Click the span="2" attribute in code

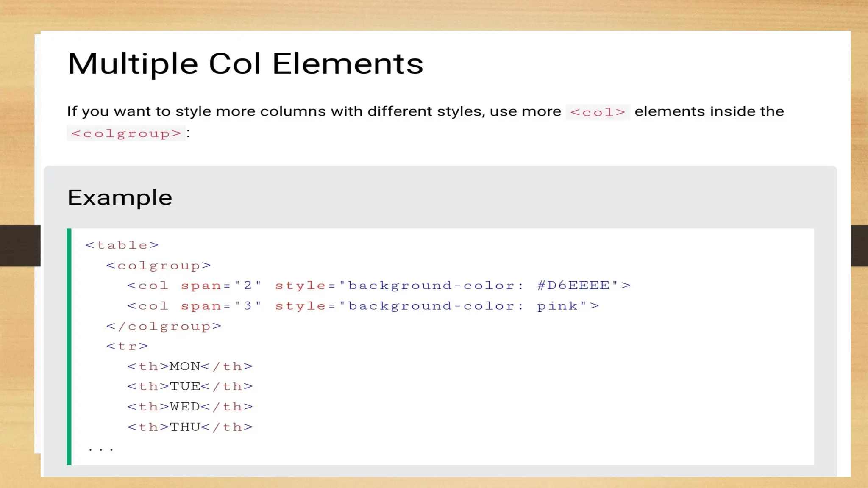click(221, 286)
